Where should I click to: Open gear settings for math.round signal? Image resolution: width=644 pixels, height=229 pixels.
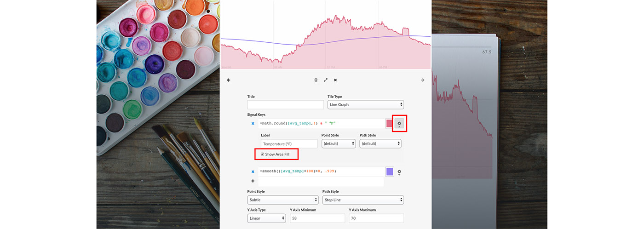click(399, 124)
